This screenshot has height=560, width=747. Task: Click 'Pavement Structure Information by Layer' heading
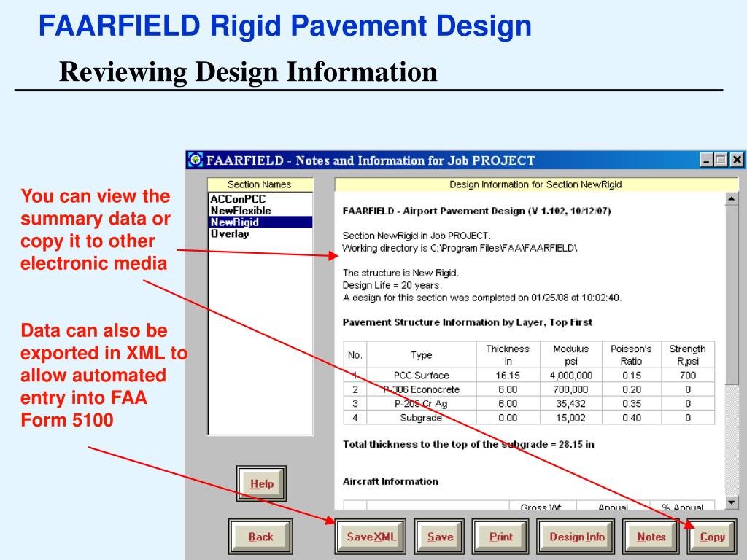click(468, 322)
